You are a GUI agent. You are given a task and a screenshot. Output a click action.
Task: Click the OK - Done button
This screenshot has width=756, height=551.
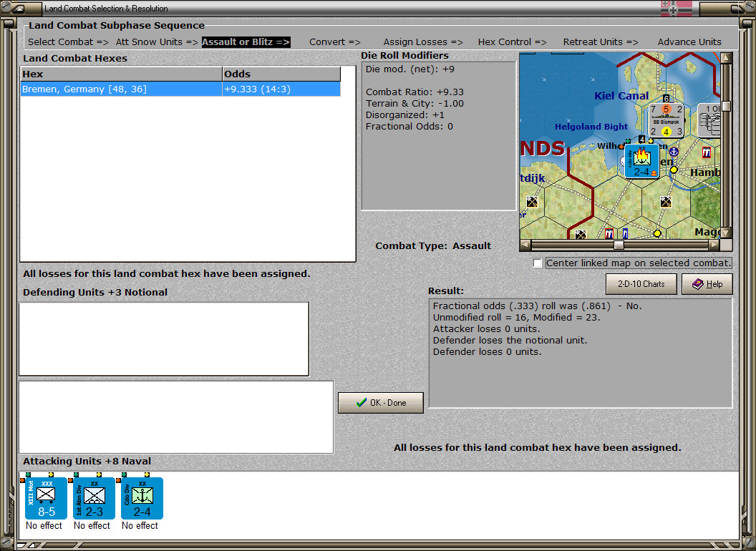(x=381, y=403)
